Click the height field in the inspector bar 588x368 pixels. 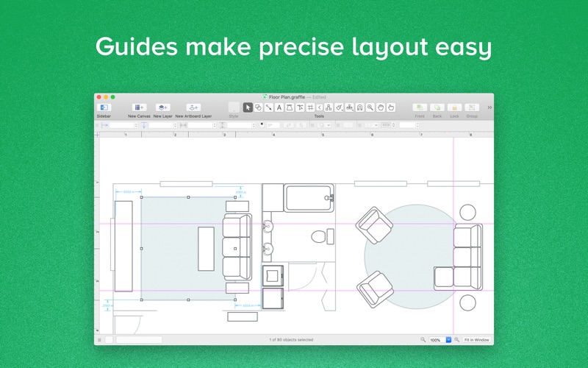pyautogui.click(x=240, y=125)
